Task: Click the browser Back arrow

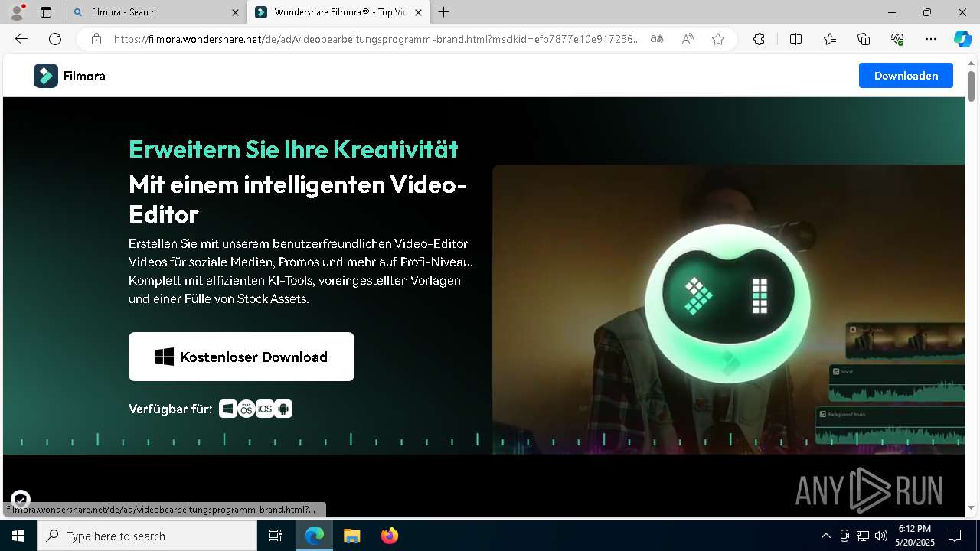Action: pyautogui.click(x=21, y=39)
